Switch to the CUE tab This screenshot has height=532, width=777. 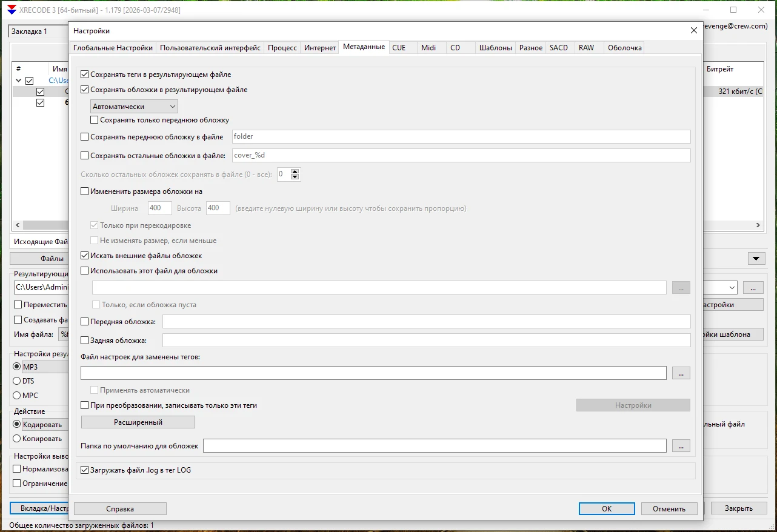399,48
